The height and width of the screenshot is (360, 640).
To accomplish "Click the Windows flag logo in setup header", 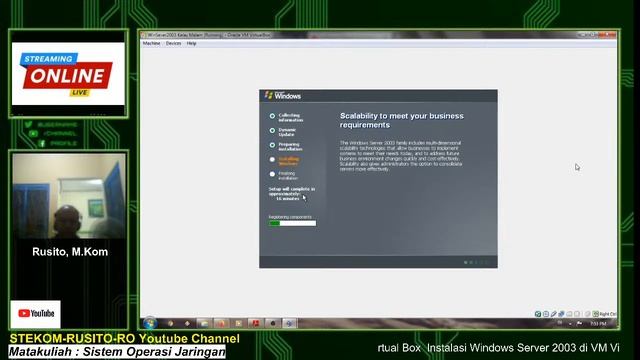I will pyautogui.click(x=269, y=95).
